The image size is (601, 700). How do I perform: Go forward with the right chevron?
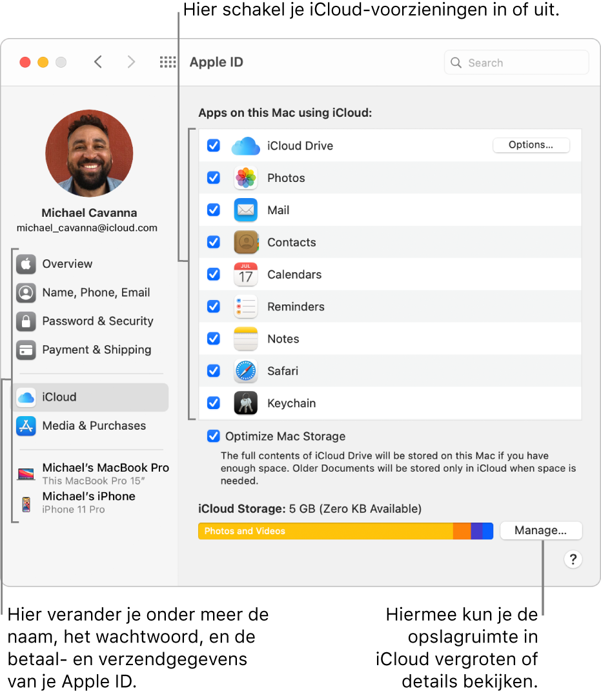131,62
